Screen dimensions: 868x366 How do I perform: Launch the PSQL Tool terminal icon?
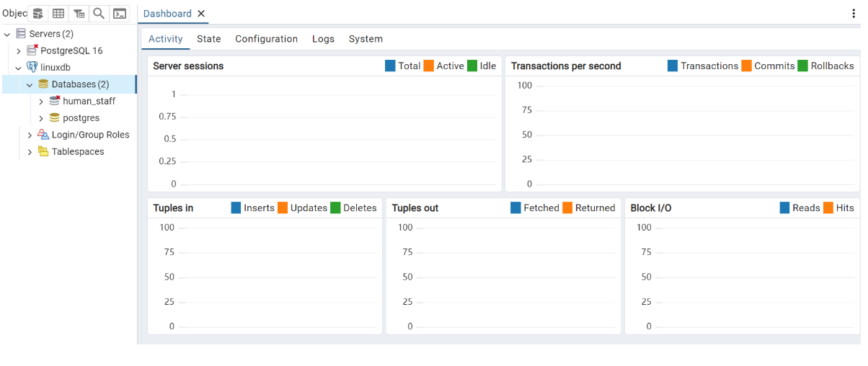(120, 14)
